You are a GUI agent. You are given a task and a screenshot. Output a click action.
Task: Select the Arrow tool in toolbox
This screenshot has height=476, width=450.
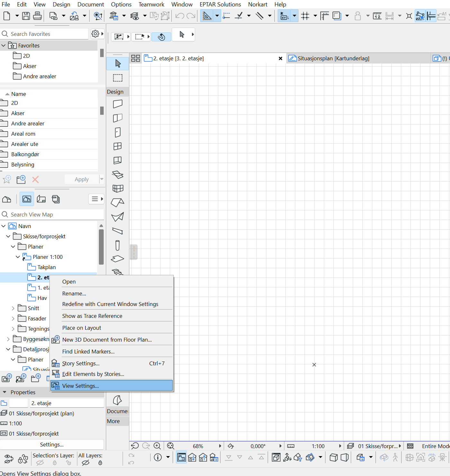(x=118, y=64)
